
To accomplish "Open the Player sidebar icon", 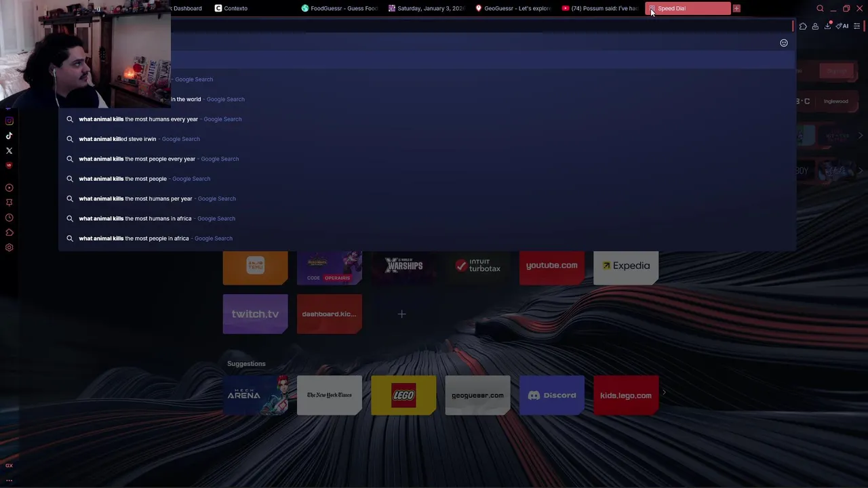I will pos(9,188).
